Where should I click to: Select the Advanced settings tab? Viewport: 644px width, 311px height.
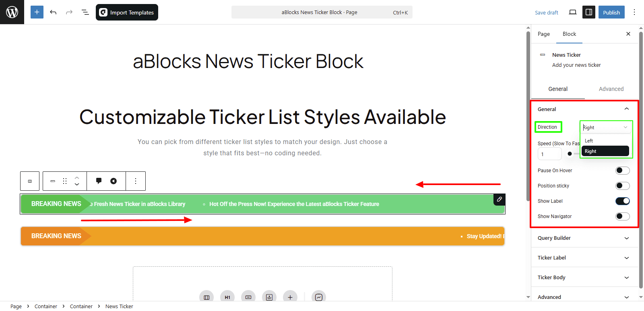pos(611,89)
